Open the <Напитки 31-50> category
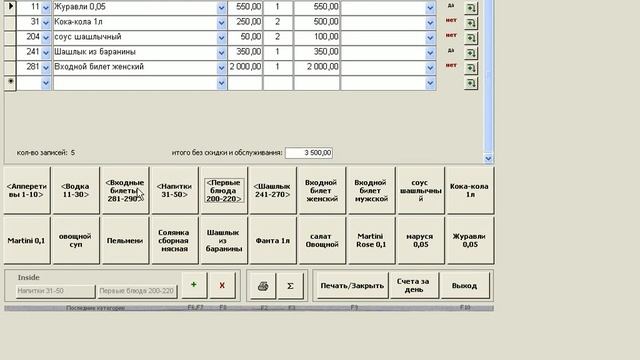640x360 pixels. 174,190
